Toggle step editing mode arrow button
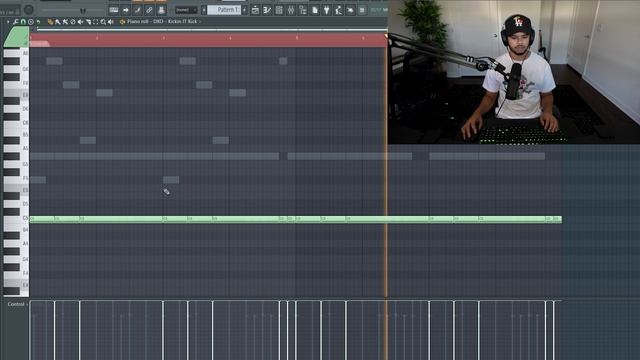This screenshot has width=640, height=360. click(126, 10)
